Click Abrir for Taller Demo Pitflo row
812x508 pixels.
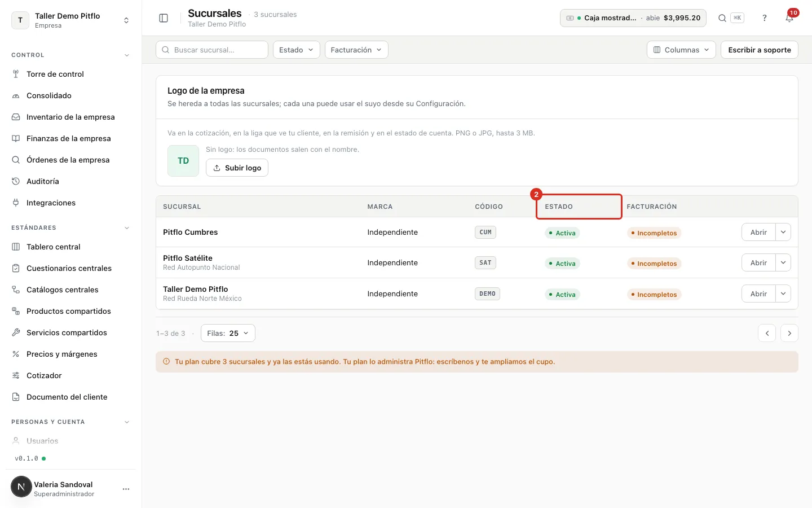point(758,294)
